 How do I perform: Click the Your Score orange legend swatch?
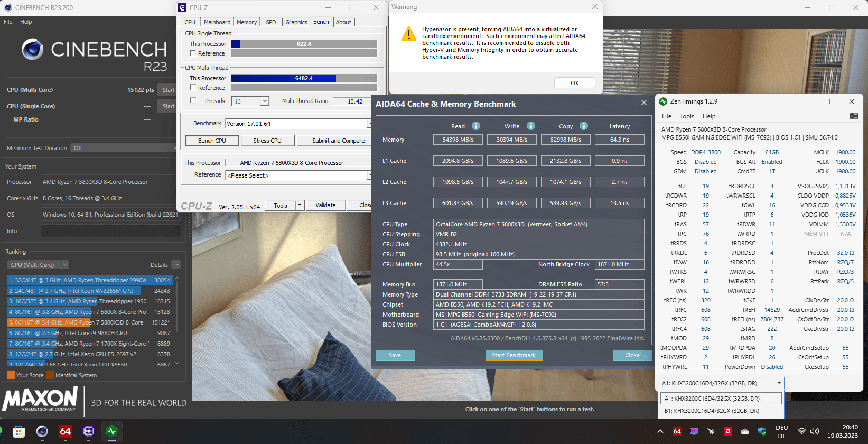[x=11, y=375]
